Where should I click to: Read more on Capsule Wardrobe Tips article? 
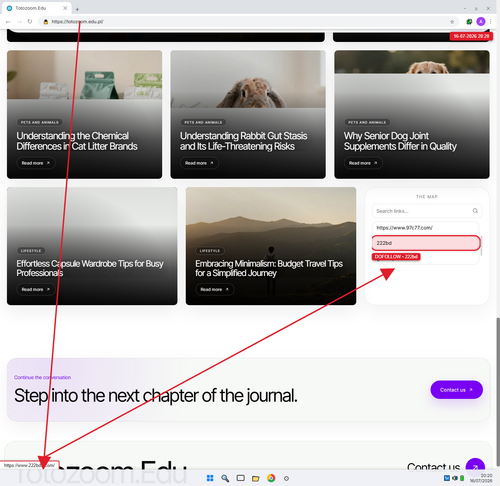36,289
